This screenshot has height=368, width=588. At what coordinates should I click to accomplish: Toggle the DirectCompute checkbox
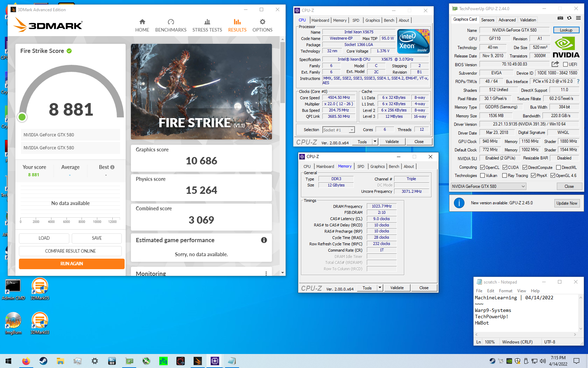[x=525, y=168]
